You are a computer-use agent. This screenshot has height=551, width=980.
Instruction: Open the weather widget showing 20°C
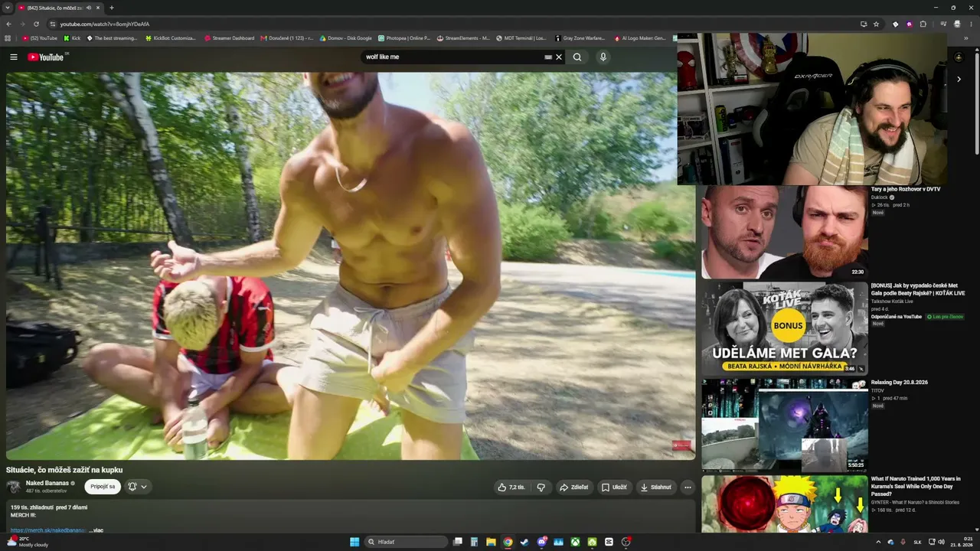pos(28,542)
